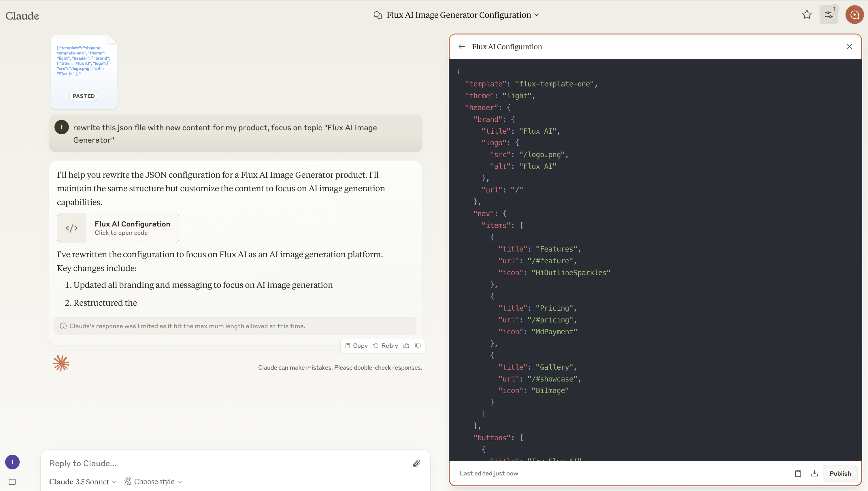This screenshot has width=868, height=491.
Task: Open the Flux AI Configuration code artifact
Action: click(132, 228)
